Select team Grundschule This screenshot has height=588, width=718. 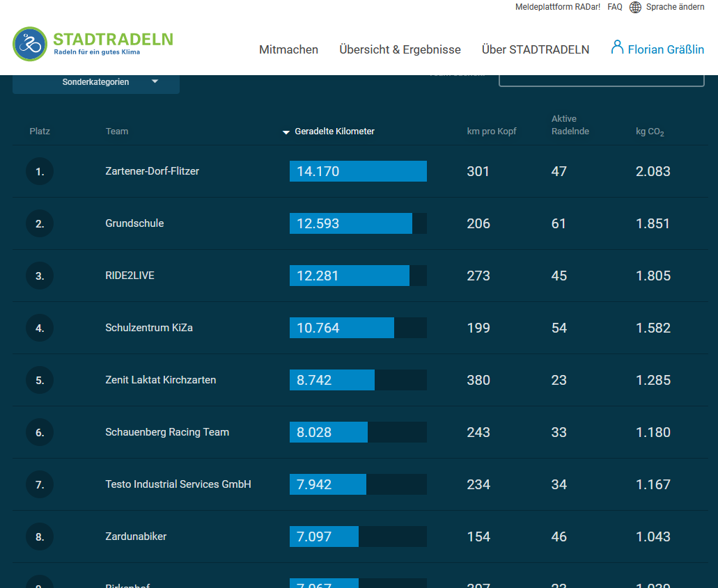(x=134, y=223)
